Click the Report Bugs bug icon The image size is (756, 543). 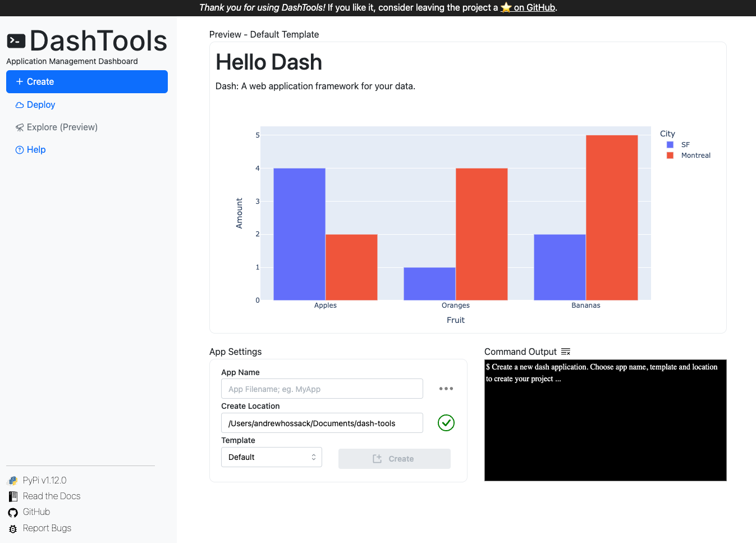point(13,528)
